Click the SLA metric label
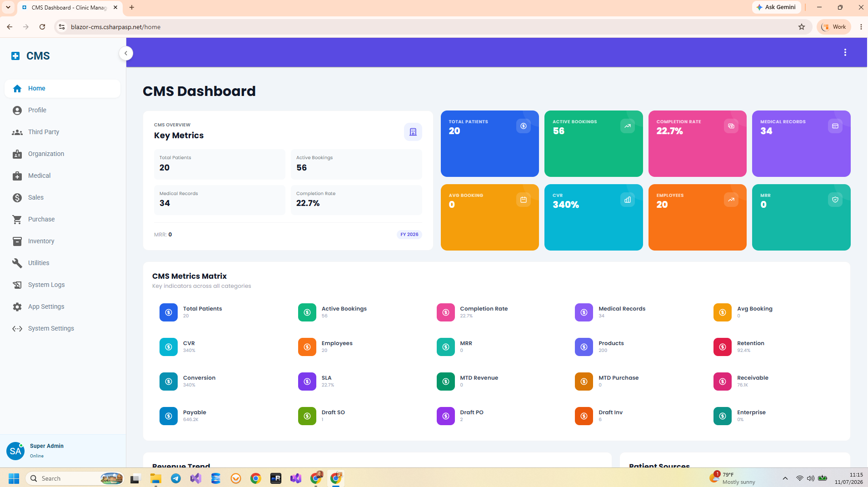 pyautogui.click(x=326, y=378)
